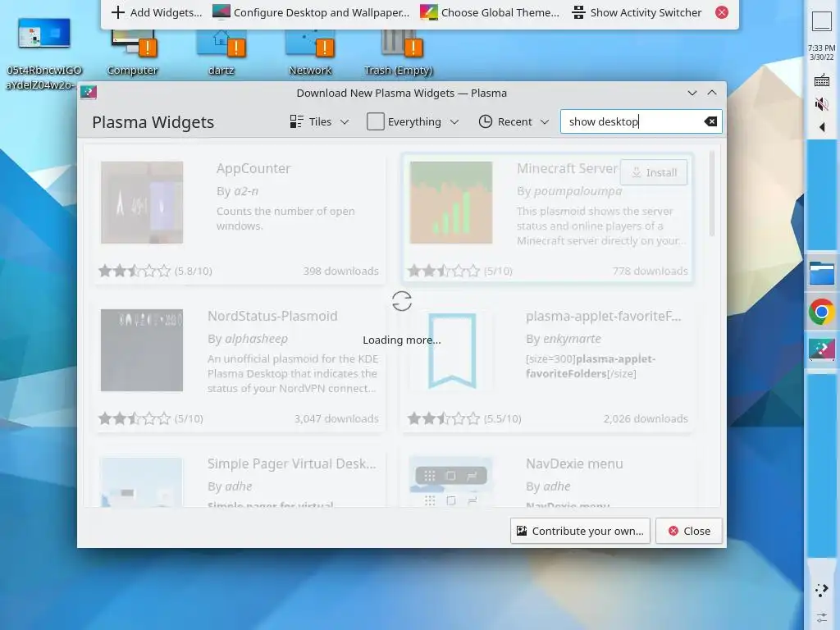Click '778 downloads' on Minecraft Server card
840x630 pixels.
(x=650, y=271)
